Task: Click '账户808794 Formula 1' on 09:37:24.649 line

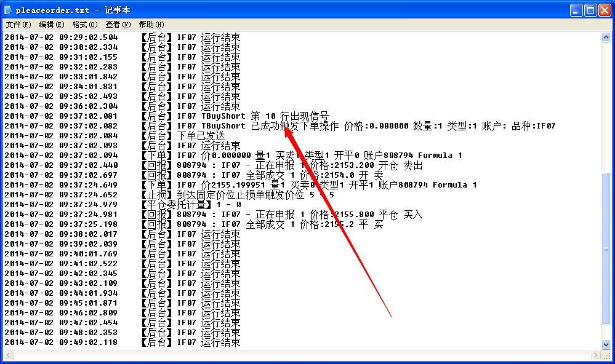Action: click(427, 185)
